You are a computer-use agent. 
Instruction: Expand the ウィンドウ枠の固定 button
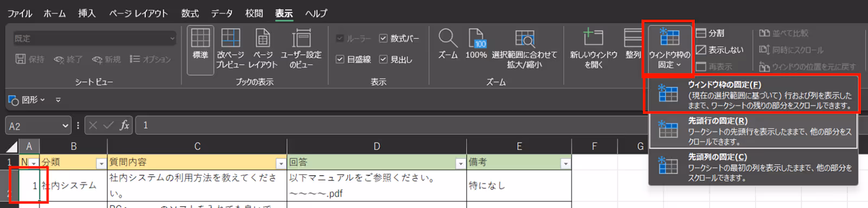[x=669, y=49]
